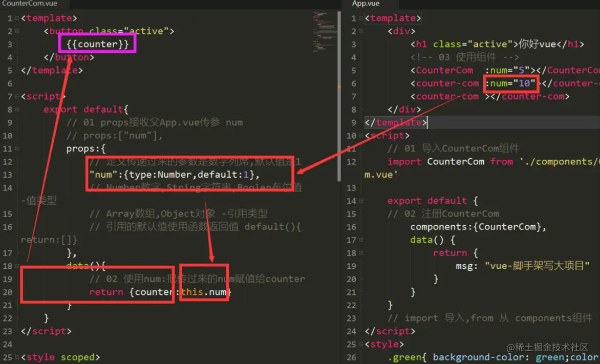600x364 pixels.
Task: Click the "export default{" line in CounterCom.vue
Action: [85, 110]
